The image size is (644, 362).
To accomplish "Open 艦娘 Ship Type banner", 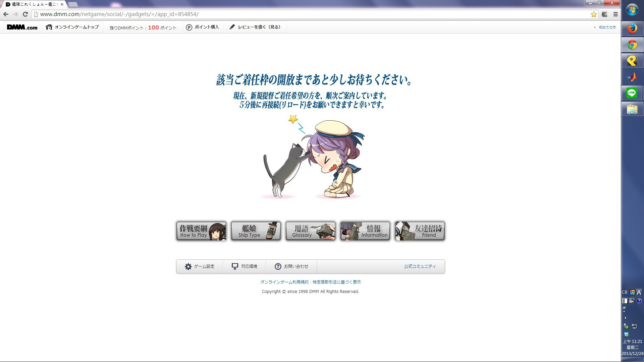I will point(256,231).
